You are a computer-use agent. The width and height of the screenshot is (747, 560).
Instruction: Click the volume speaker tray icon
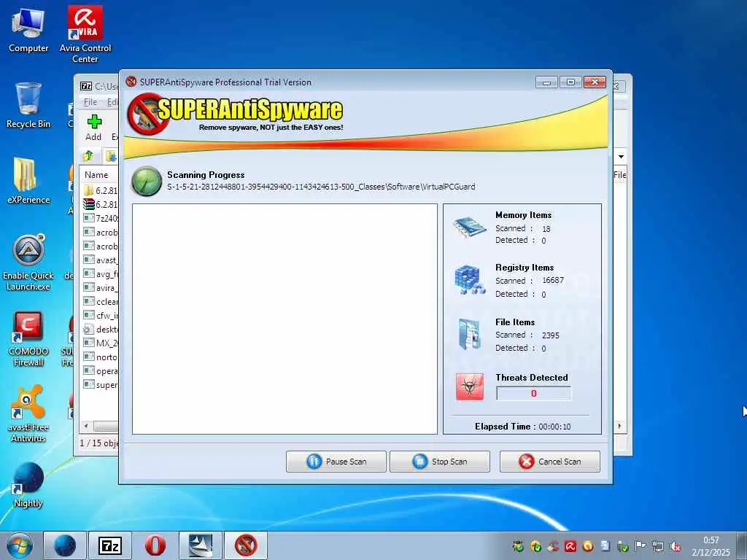point(675,546)
